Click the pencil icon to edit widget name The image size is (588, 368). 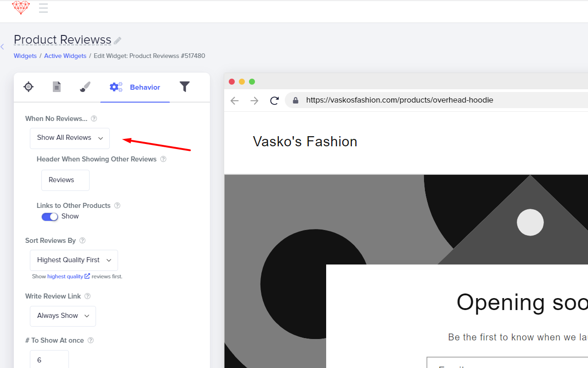pyautogui.click(x=118, y=41)
